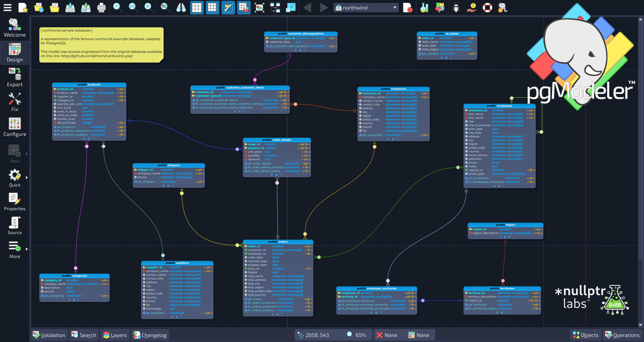Collapse attributes under public.shippers table
The width and height of the screenshot is (644, 342).
coord(168,186)
